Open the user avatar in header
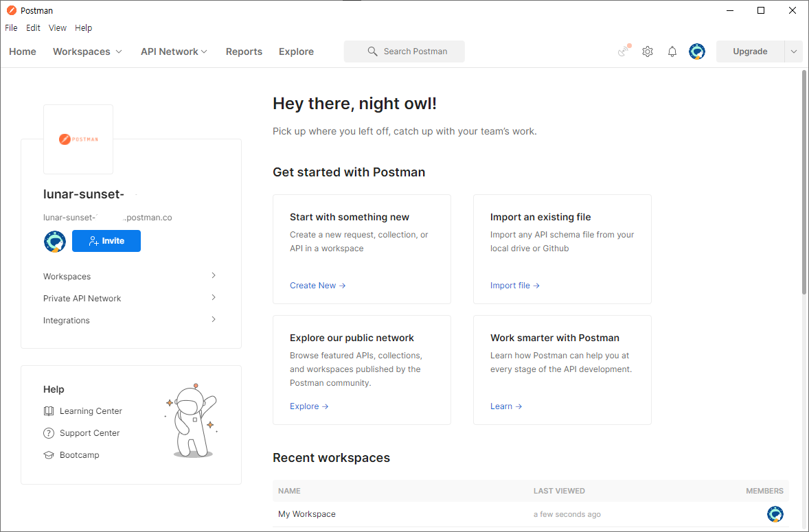Viewport: 809px width, 532px height. [697, 51]
